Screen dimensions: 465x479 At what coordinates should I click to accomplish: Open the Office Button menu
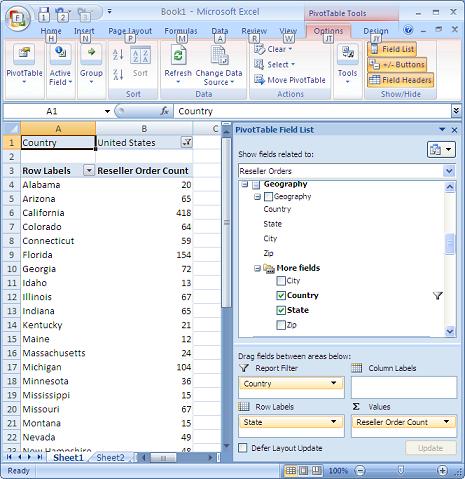point(17,17)
